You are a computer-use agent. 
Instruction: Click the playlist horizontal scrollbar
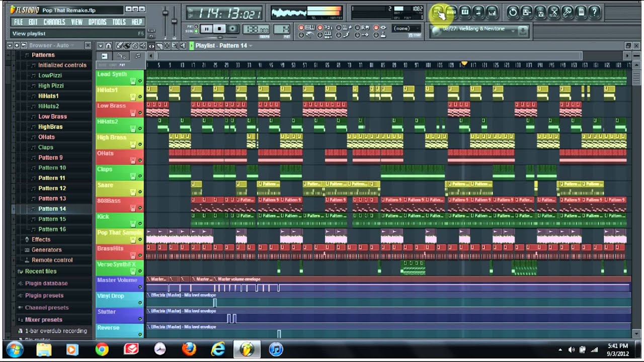click(370, 56)
